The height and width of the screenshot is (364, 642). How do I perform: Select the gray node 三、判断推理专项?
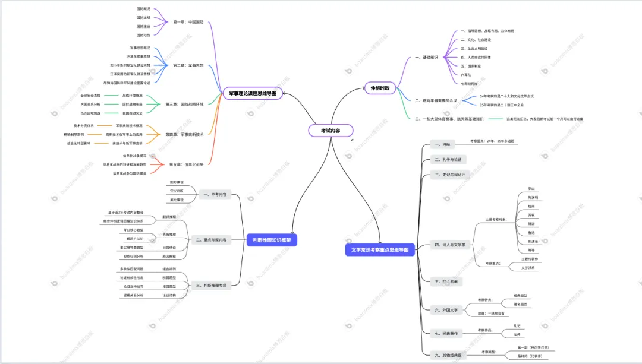point(211,286)
